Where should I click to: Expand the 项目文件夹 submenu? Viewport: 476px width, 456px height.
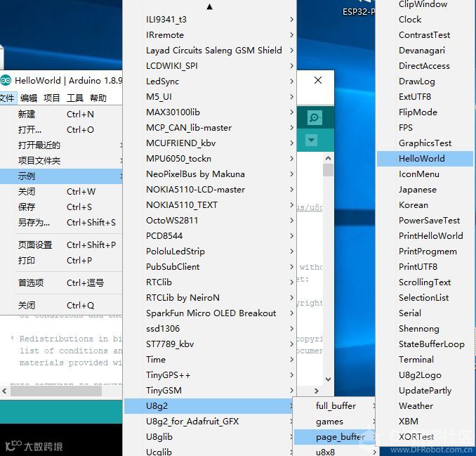61,161
